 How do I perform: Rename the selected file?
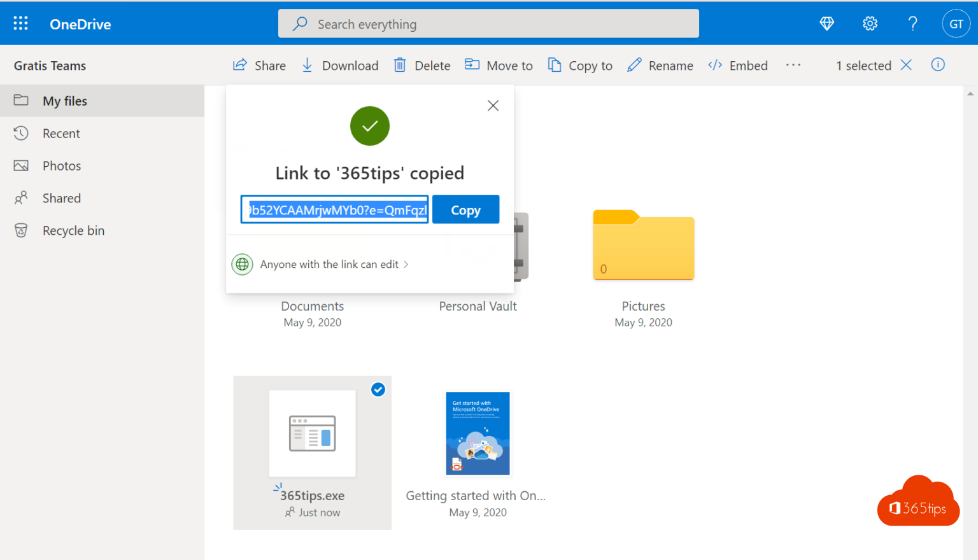click(660, 65)
